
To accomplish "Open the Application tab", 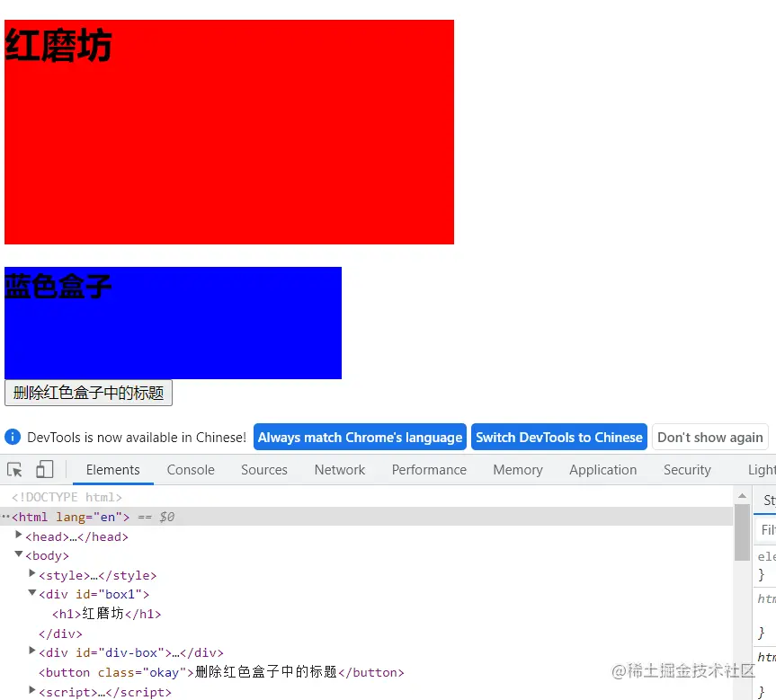I will point(602,470).
